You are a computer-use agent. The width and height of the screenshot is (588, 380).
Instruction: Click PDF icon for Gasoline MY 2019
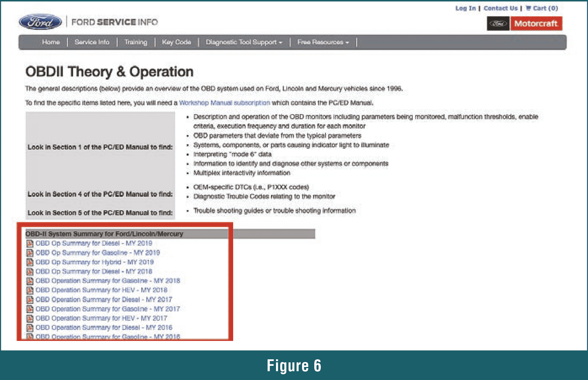[x=30, y=253]
